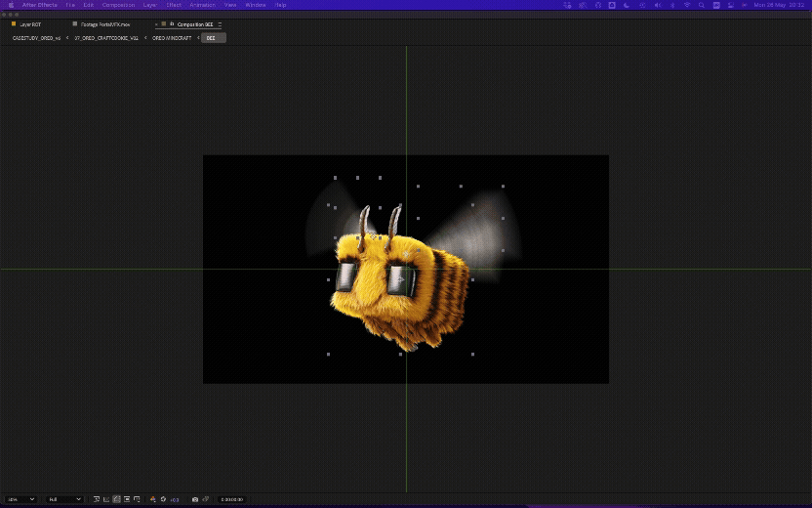Switch to the Layer ROT tab
812x508 pixels.
tap(30, 24)
